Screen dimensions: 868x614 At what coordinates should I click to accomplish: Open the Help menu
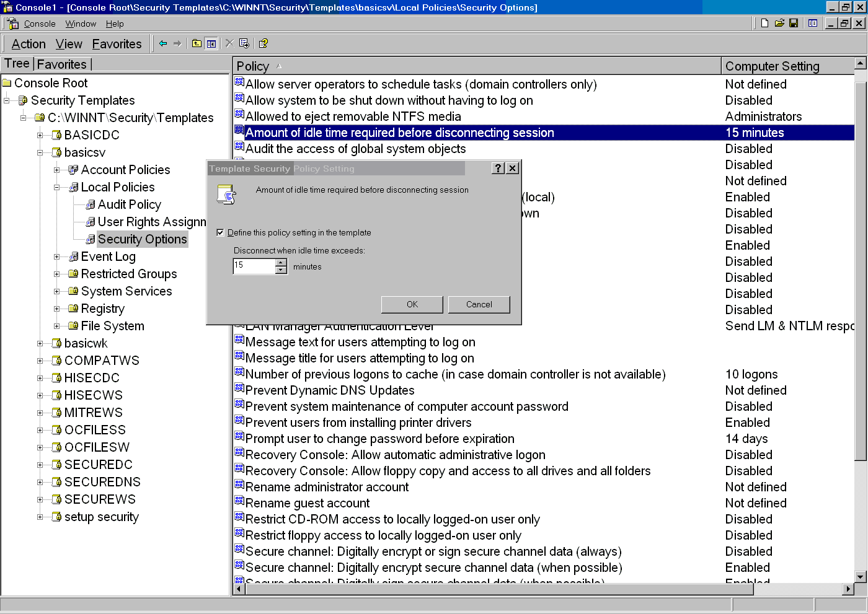(115, 24)
